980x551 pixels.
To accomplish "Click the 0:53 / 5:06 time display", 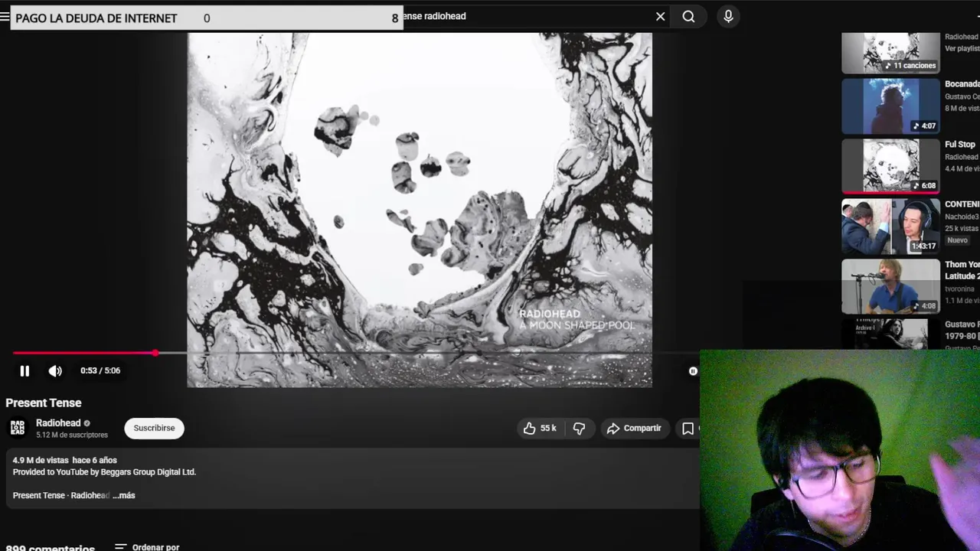I will pos(100,371).
